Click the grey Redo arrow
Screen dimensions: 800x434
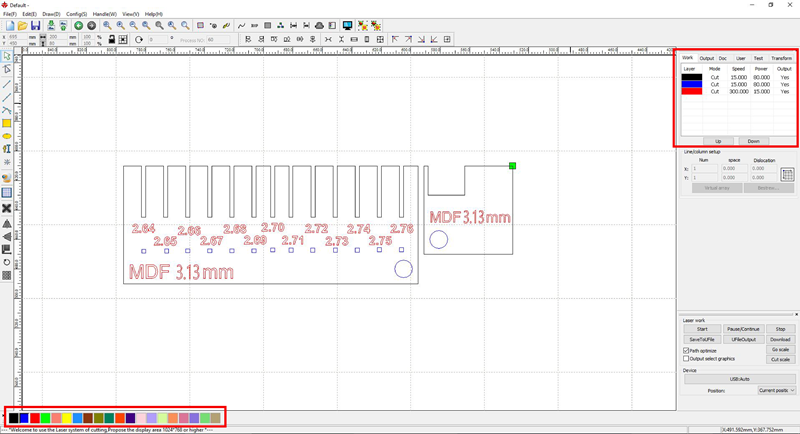[91, 25]
